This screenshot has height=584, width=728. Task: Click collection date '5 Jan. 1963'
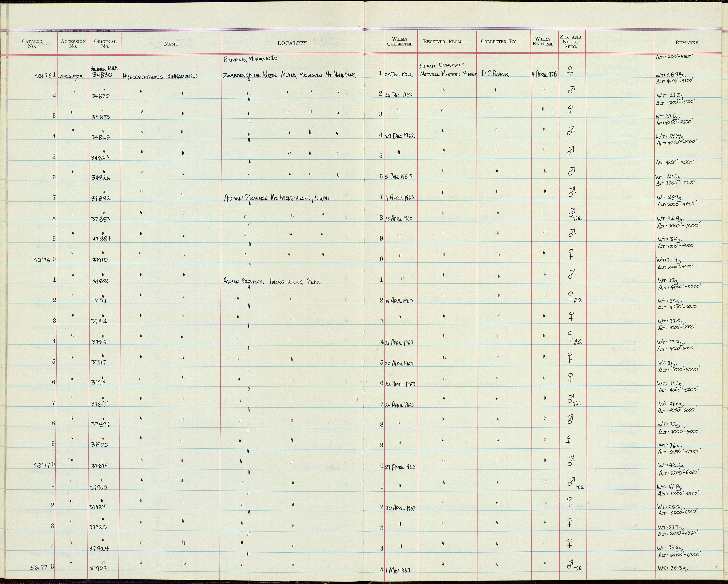point(398,176)
